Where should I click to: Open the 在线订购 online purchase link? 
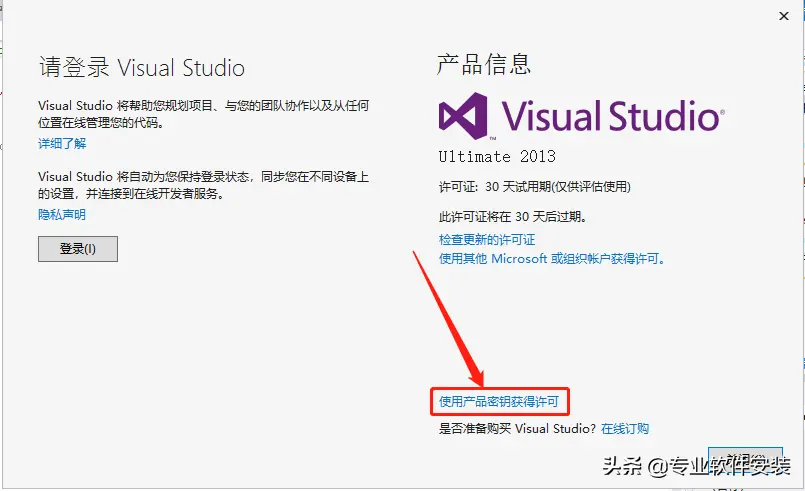[x=625, y=428]
